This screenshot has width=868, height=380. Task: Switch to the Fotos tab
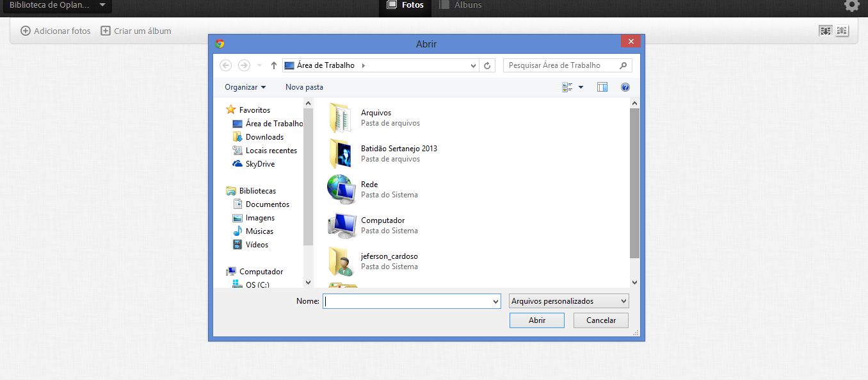(406, 5)
